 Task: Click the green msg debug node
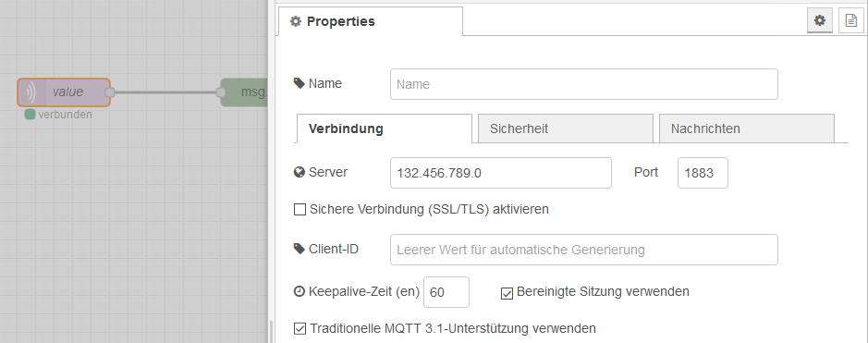244,92
